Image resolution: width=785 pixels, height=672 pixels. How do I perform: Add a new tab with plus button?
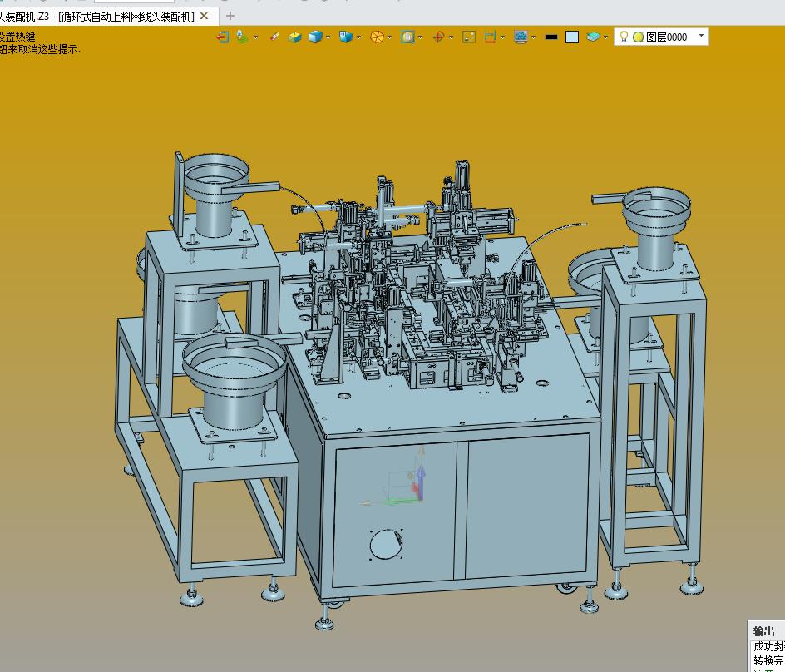click(230, 17)
